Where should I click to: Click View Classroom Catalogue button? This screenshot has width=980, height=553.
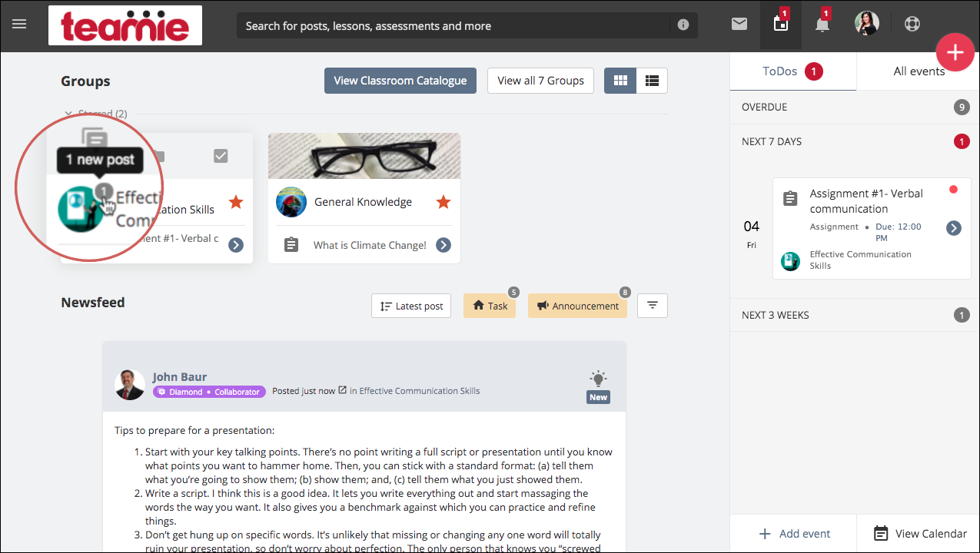point(400,81)
